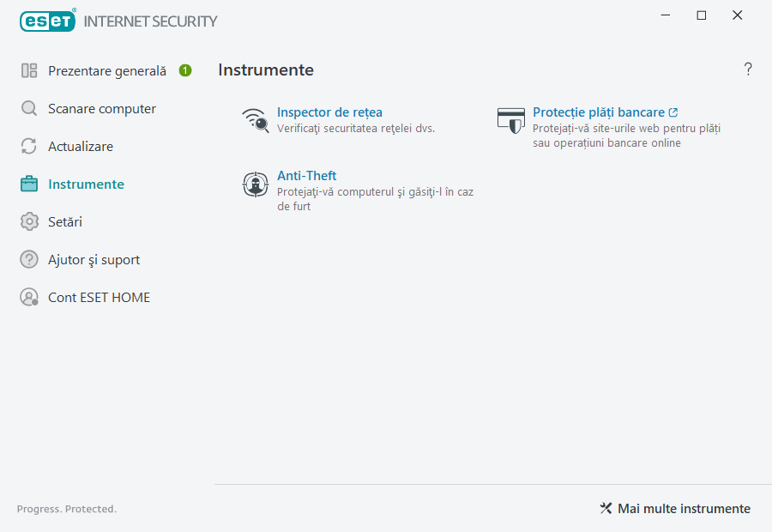
Task: Click the wrench icon near Mai multe instrumente
Action: click(x=605, y=508)
